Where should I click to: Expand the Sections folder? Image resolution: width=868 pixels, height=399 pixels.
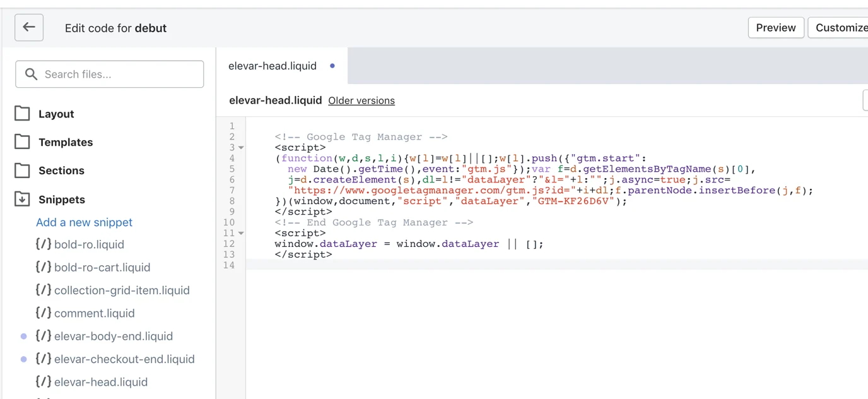click(x=61, y=170)
